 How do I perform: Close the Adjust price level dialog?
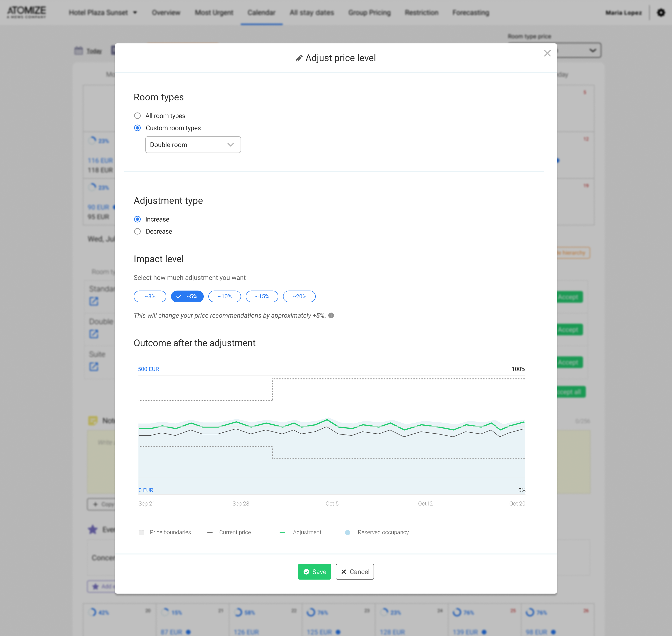click(x=547, y=53)
